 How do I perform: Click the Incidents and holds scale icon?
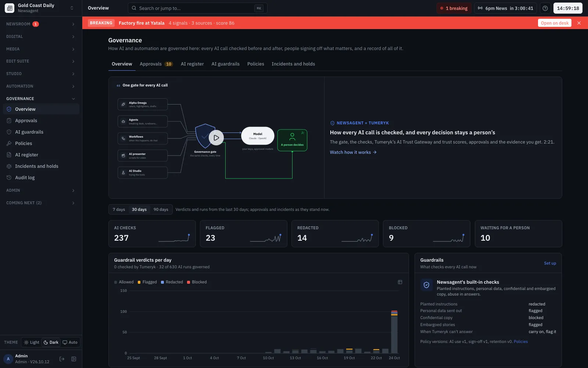[x=9, y=166]
